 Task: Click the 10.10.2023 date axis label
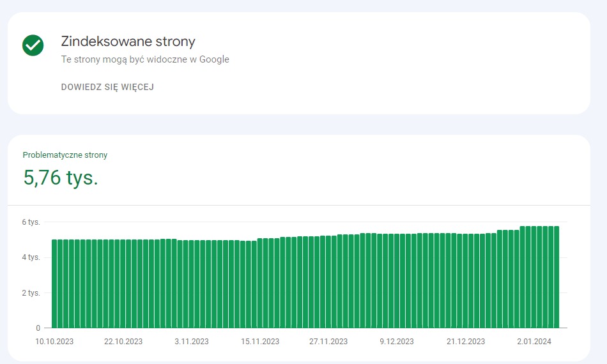pos(54,342)
